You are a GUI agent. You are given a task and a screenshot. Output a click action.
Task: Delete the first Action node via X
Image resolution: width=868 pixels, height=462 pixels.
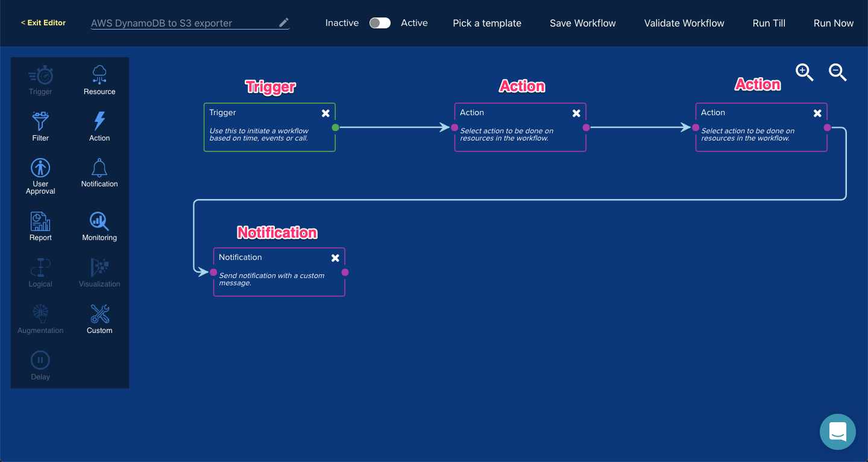point(576,113)
